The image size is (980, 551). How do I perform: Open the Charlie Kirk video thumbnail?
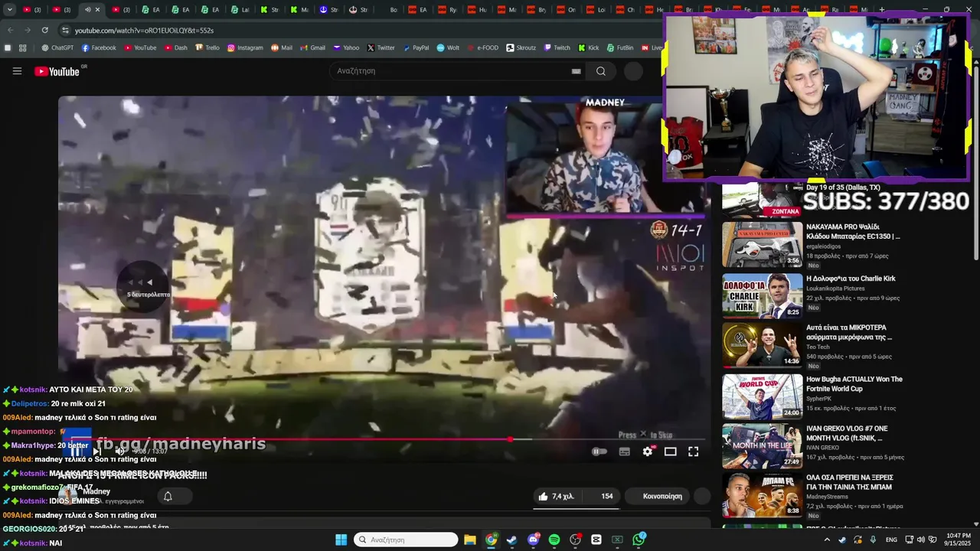762,295
